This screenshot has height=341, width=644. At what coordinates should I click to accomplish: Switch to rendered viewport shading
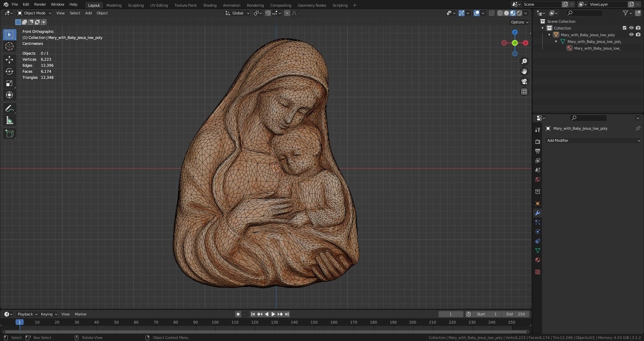(x=519, y=13)
